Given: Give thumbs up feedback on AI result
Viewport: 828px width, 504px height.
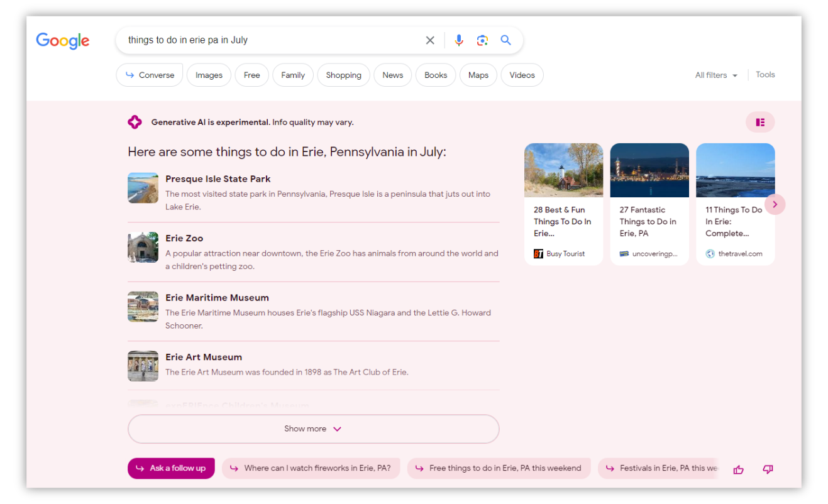Looking at the screenshot, I should 738,469.
